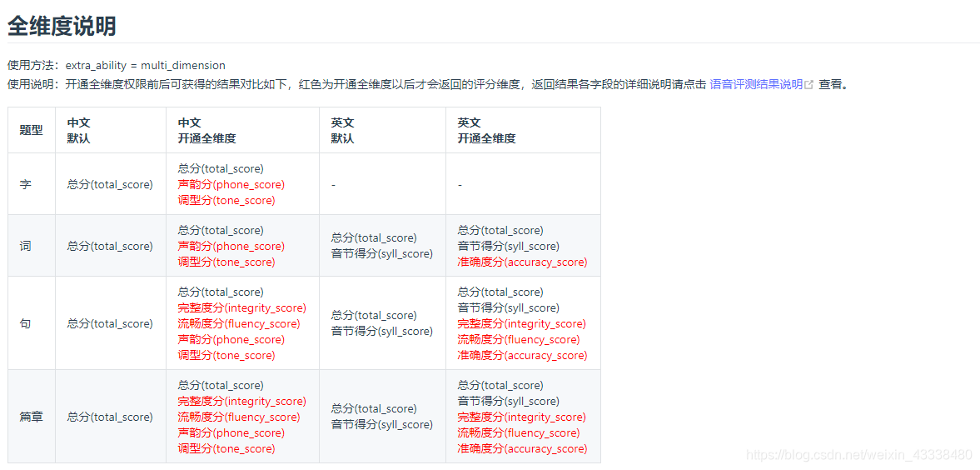Select the 英文 默认 column header
Screen dimensions: 980x470
click(x=382, y=130)
